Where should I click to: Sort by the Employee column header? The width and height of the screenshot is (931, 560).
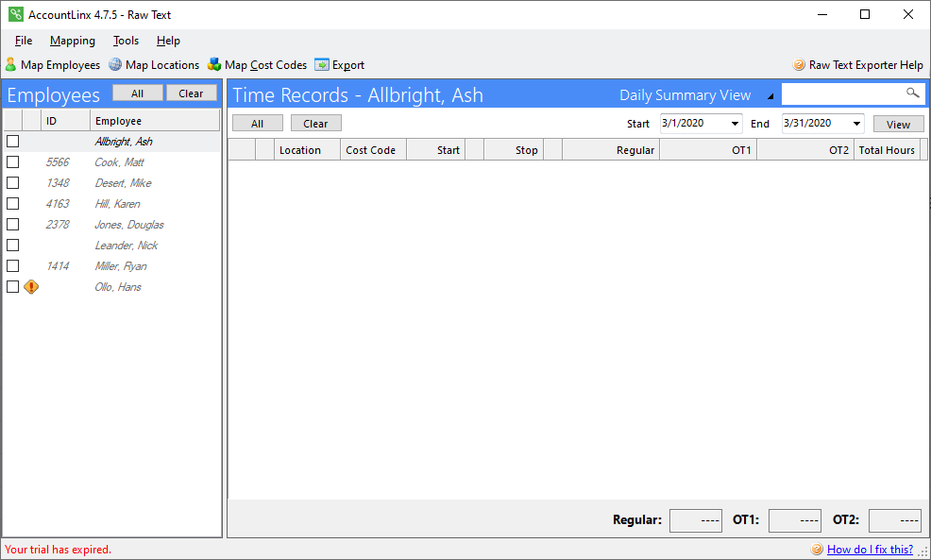click(154, 121)
